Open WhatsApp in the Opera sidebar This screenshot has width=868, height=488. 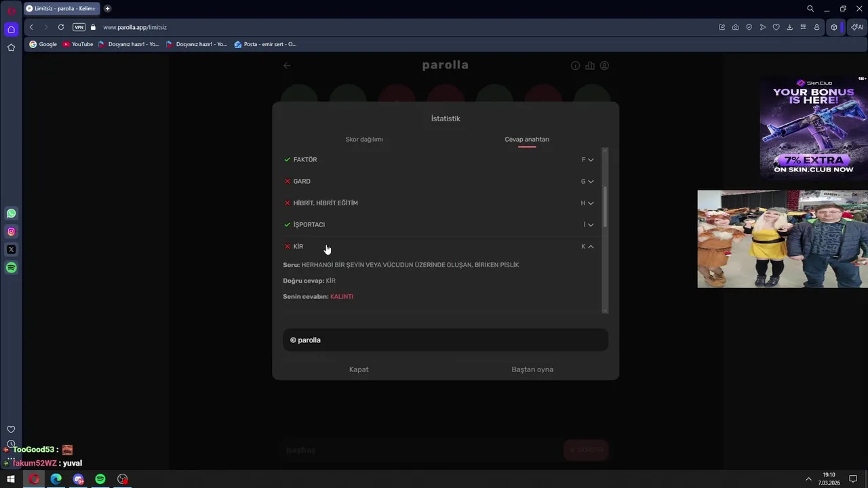11,213
